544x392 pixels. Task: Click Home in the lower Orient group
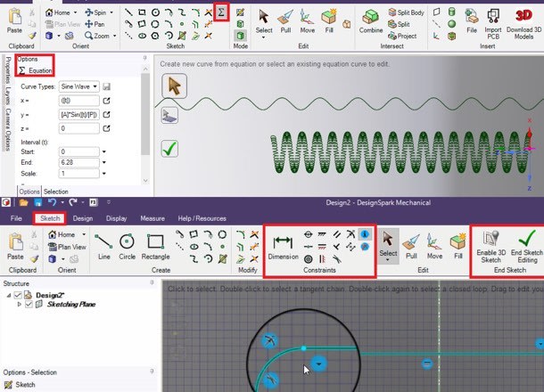click(62, 234)
